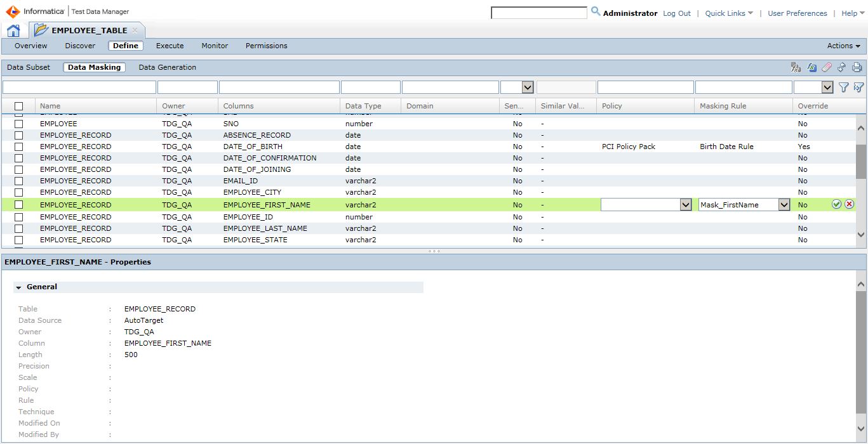The height and width of the screenshot is (444, 868).
Task: Sort by the Masking Rule column header
Action: [x=723, y=106]
